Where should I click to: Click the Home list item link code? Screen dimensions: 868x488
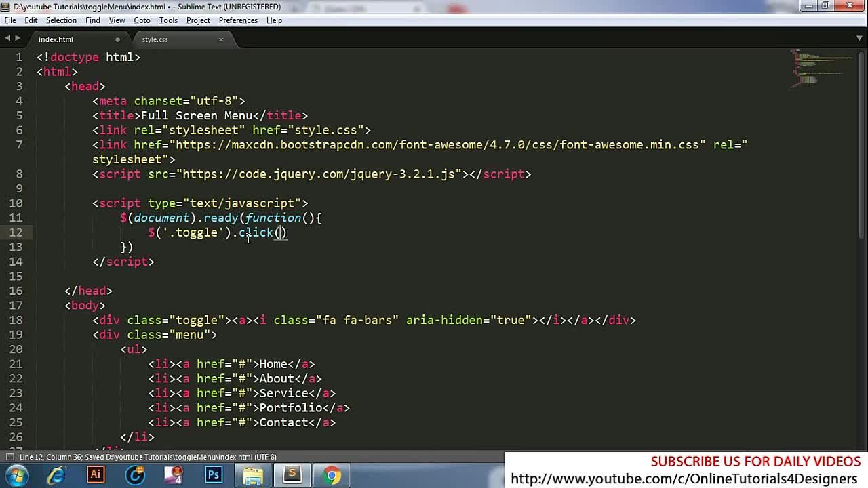[231, 364]
